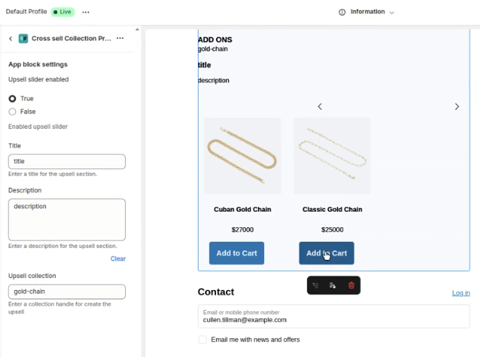This screenshot has width=480, height=360.
Task: Click the info circle icon beside Information
Action: [342, 12]
